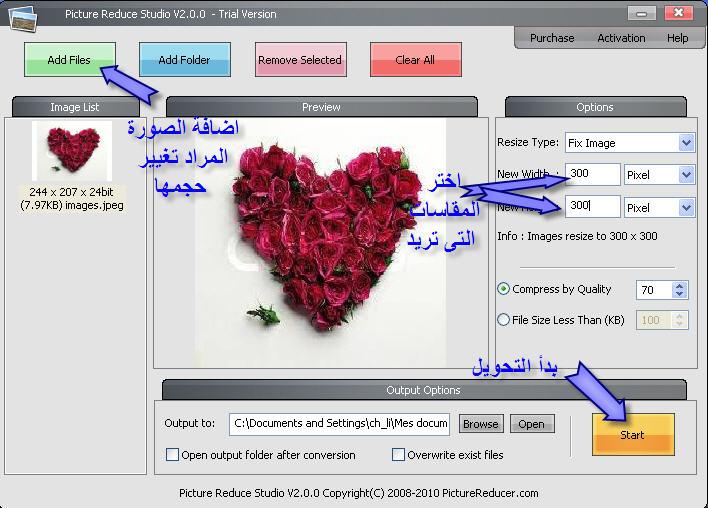Open the Help menu

click(677, 38)
